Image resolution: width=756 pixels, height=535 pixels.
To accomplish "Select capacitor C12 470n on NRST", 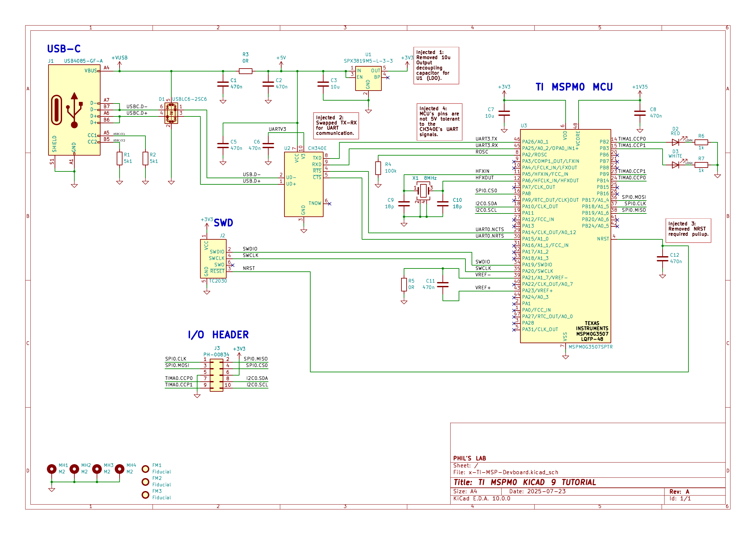I will tap(663, 259).
